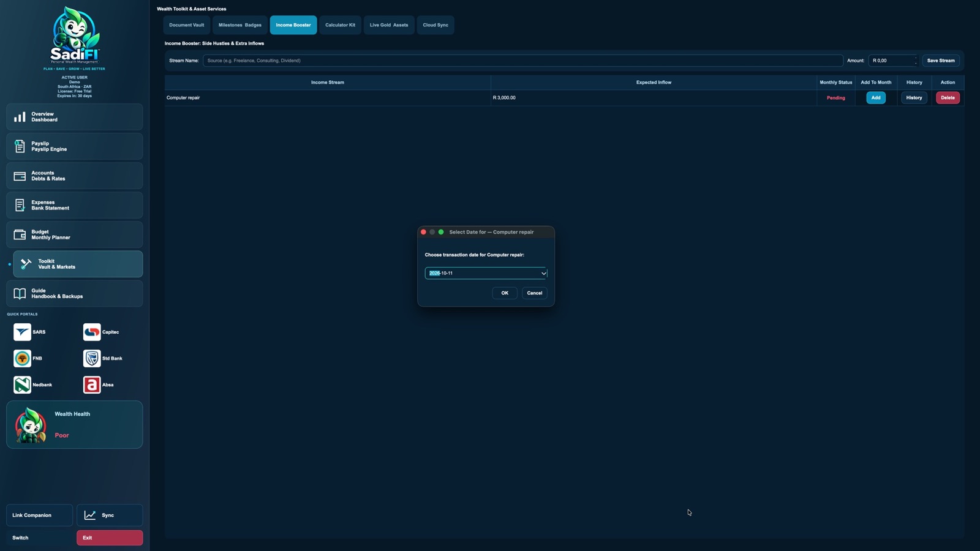Expand the transaction date dropdown arrow

click(x=543, y=273)
